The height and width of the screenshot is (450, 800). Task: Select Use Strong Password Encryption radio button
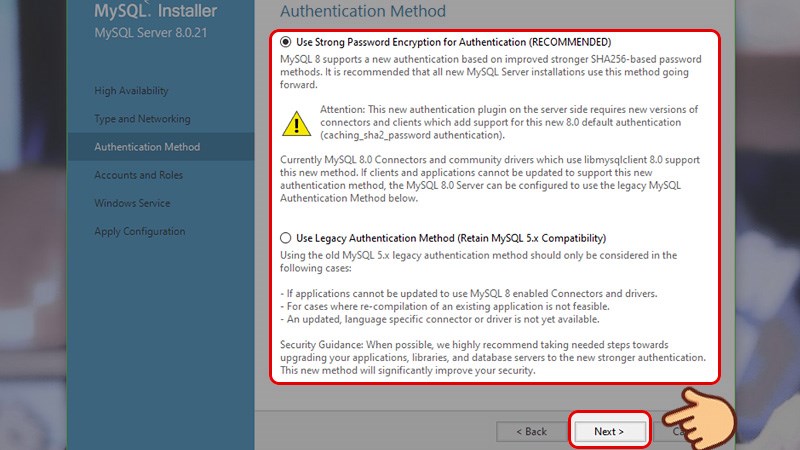[x=287, y=42]
